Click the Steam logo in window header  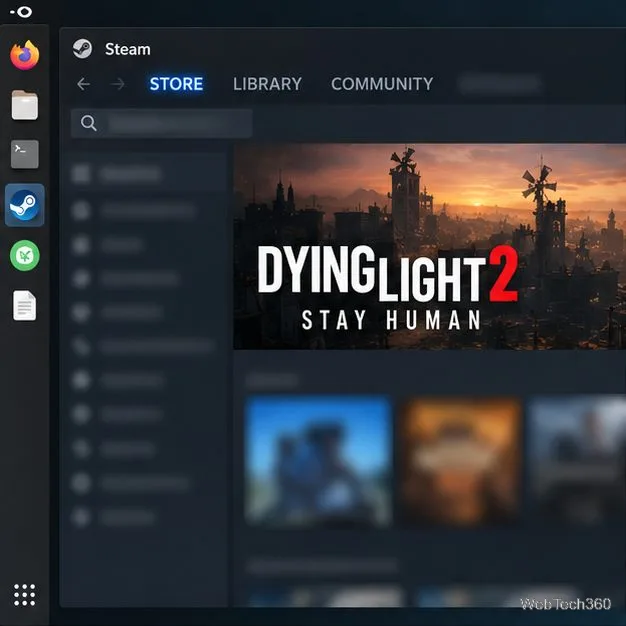coord(82,49)
